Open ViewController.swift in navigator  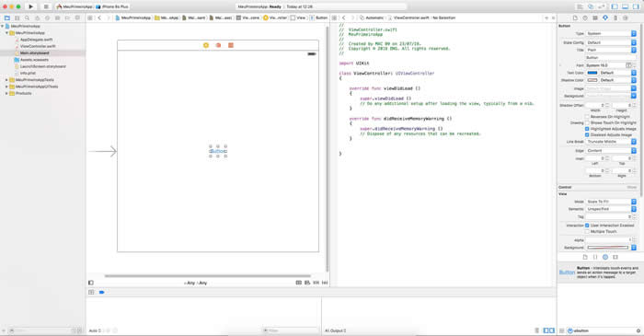point(38,46)
